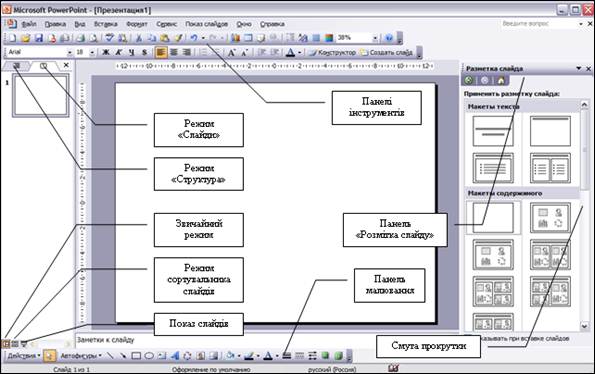Insert a table using the toolbar icon
The image size is (595, 374).
248,38
